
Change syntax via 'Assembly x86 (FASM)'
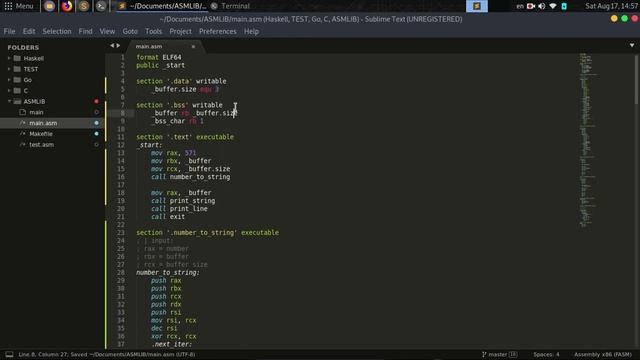pyautogui.click(x=603, y=354)
